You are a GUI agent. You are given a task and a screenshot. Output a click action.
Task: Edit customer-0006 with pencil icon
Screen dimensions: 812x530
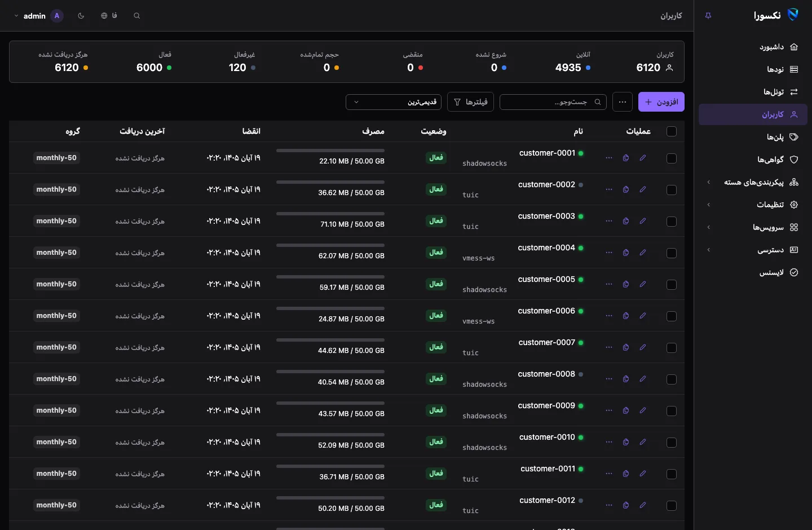click(642, 316)
